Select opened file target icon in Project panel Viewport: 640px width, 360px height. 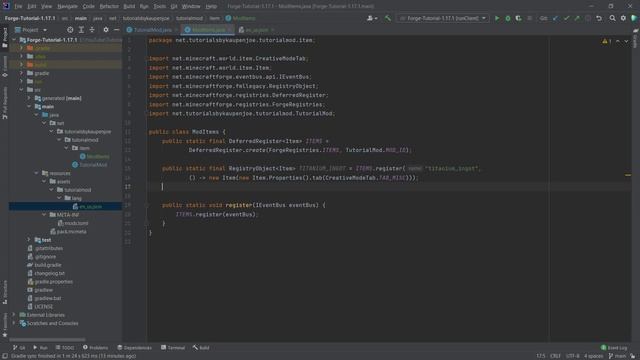click(70, 30)
